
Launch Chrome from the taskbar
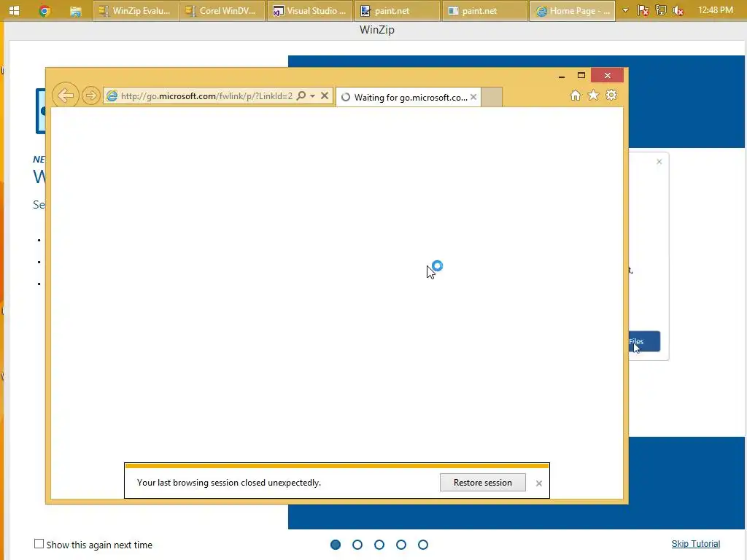tap(44, 10)
